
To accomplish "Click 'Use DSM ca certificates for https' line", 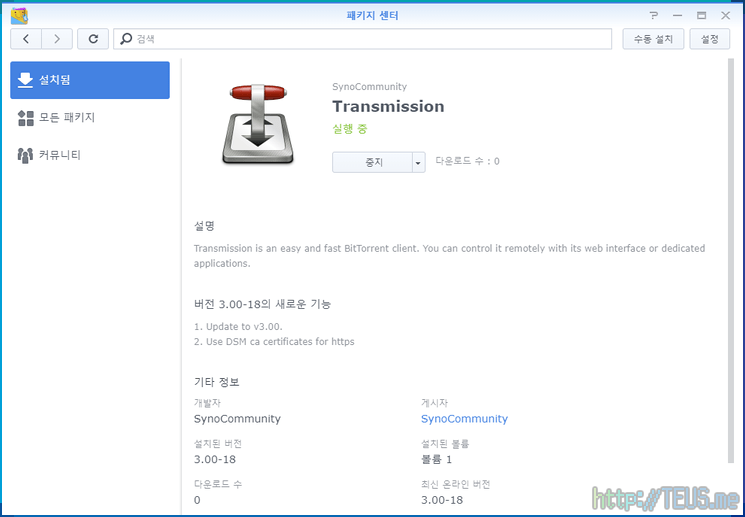I will click(x=280, y=342).
